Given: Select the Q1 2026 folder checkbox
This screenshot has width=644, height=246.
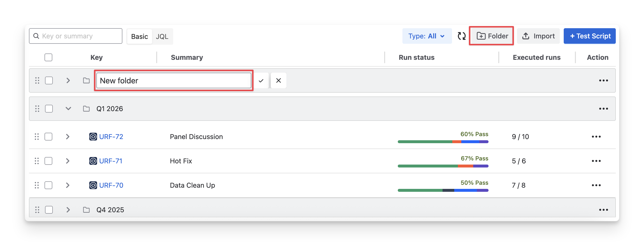Looking at the screenshot, I should 49,109.
